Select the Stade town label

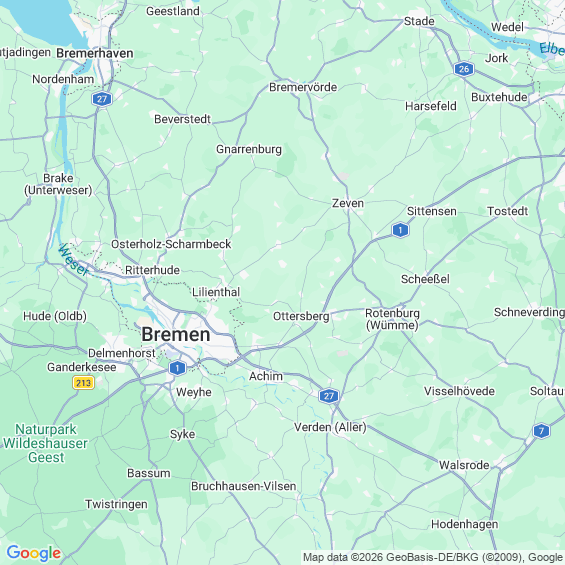pyautogui.click(x=419, y=21)
